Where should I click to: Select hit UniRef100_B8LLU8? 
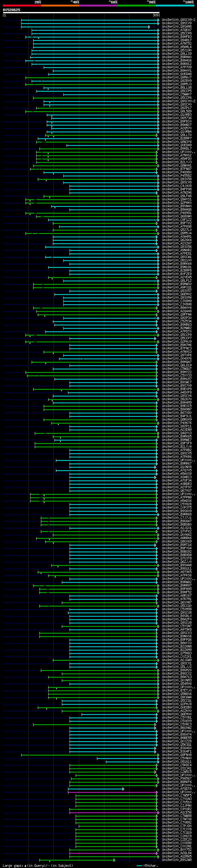(177, 88)
